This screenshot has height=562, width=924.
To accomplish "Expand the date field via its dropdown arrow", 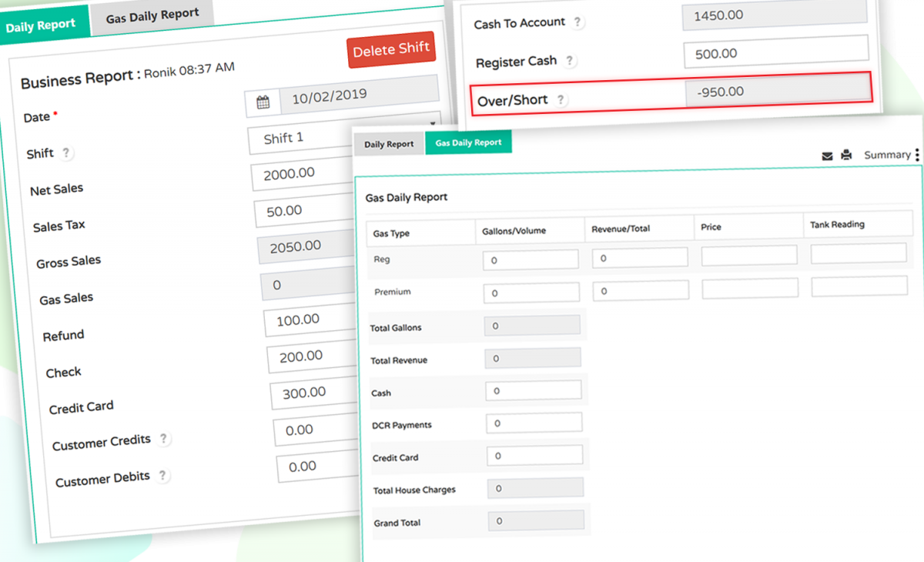I will [x=432, y=123].
